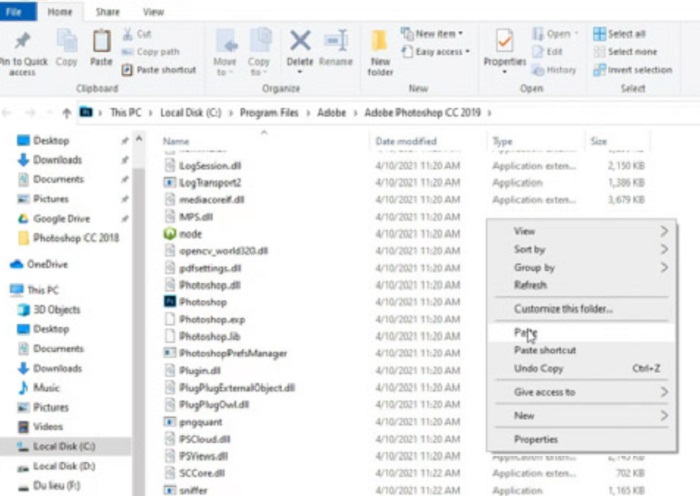Image resolution: width=700 pixels, height=496 pixels.
Task: Click the Delete X icon
Action: tap(300, 41)
